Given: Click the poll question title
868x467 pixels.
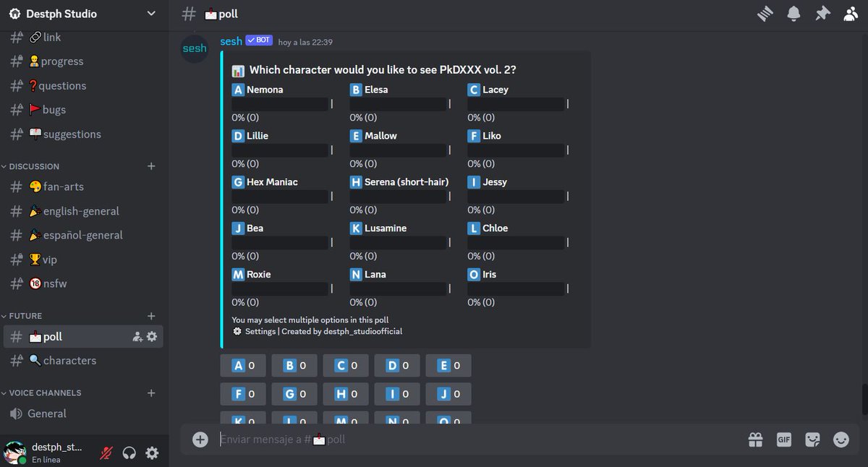Looking at the screenshot, I should click(383, 70).
